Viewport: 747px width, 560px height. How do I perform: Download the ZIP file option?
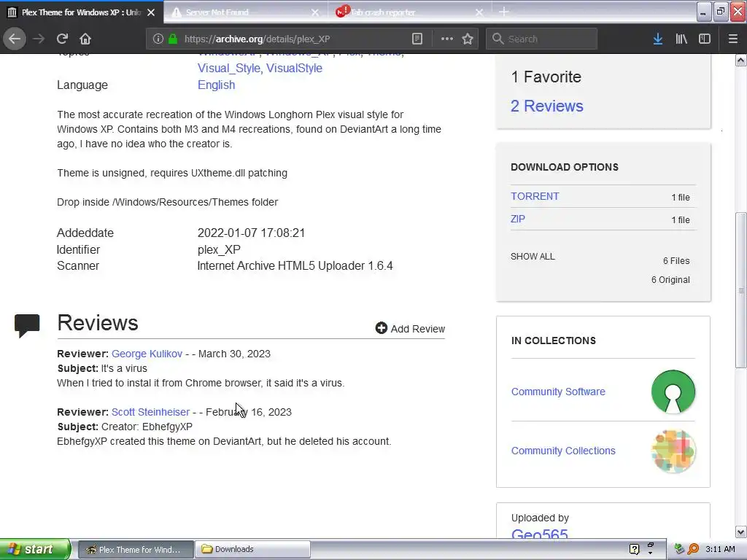pos(518,219)
